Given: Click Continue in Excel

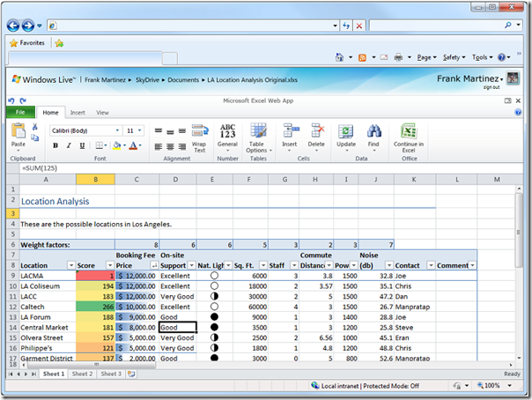Looking at the screenshot, I should point(409,137).
